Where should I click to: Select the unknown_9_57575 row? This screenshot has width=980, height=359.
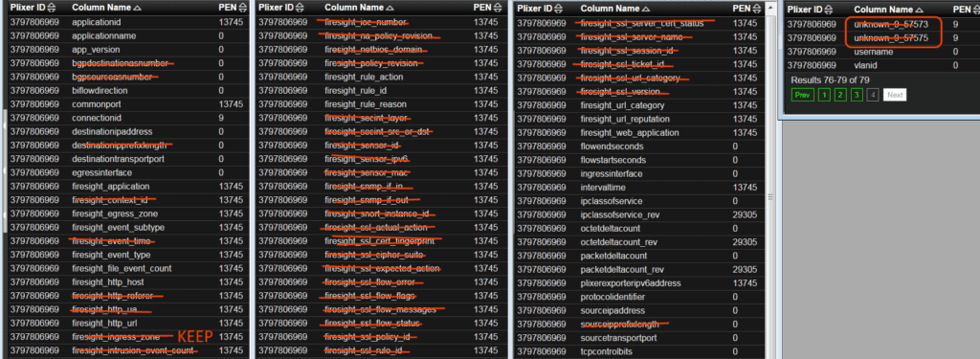(x=881, y=38)
